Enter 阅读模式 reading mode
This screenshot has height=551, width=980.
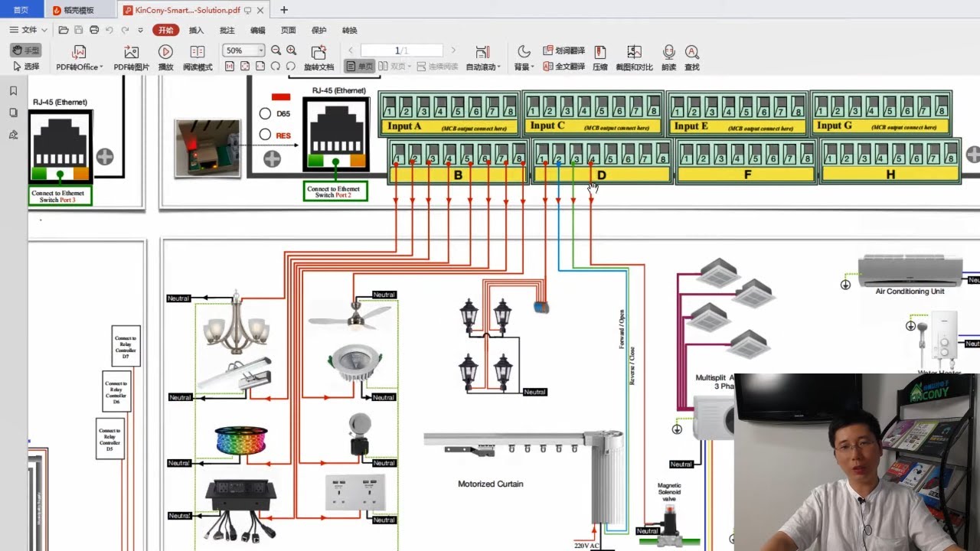pos(198,52)
